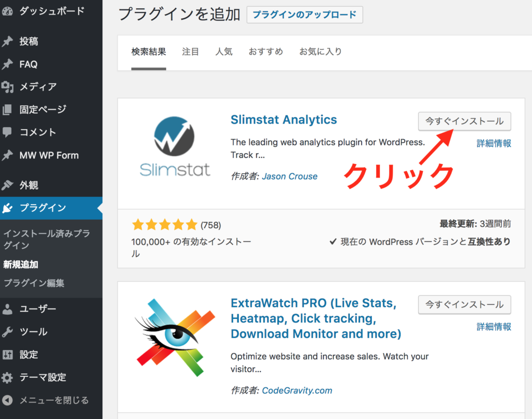Click the media icon beside メディア
The width and height of the screenshot is (532, 419).
[7, 87]
